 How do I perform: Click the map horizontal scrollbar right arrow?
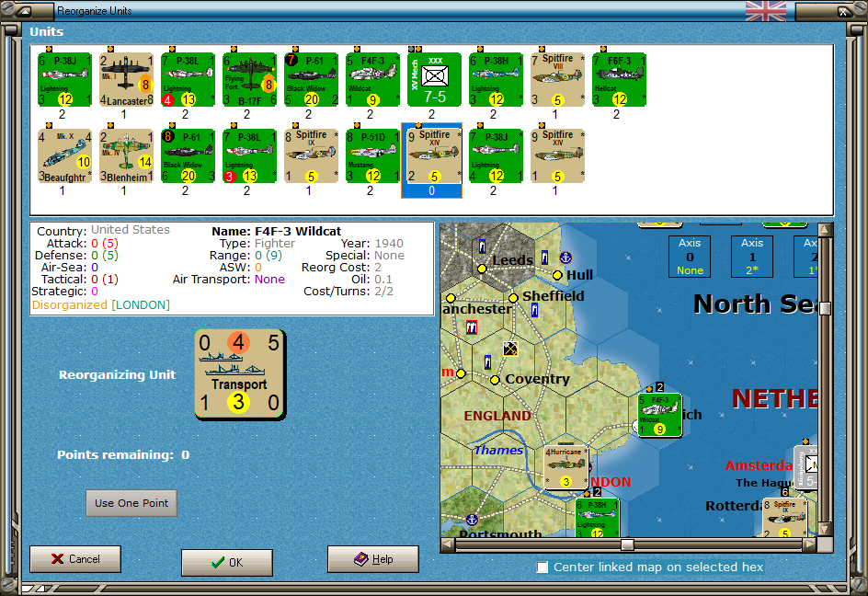(x=810, y=545)
